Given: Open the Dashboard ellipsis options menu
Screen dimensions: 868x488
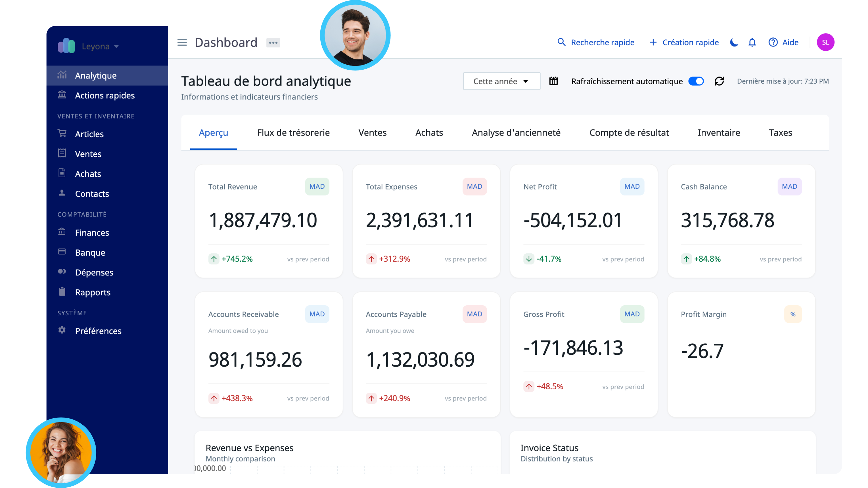Looking at the screenshot, I should coord(273,42).
